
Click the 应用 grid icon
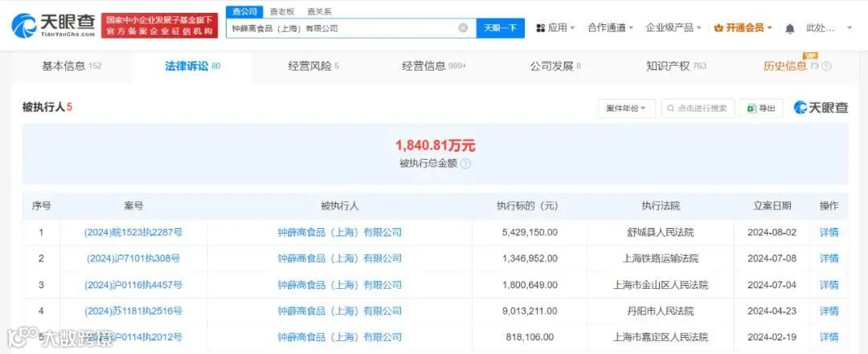tap(541, 27)
